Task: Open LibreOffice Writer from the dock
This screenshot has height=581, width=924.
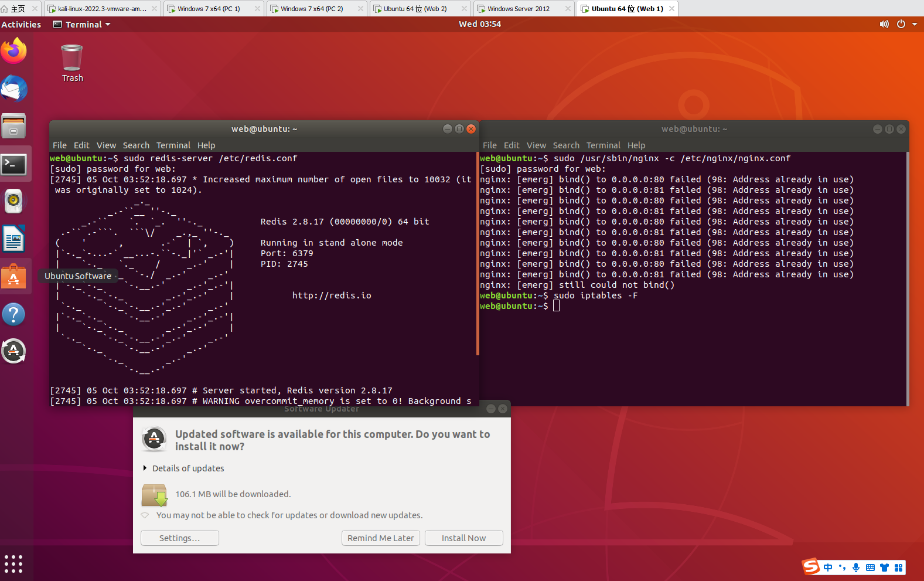Action: click(13, 239)
